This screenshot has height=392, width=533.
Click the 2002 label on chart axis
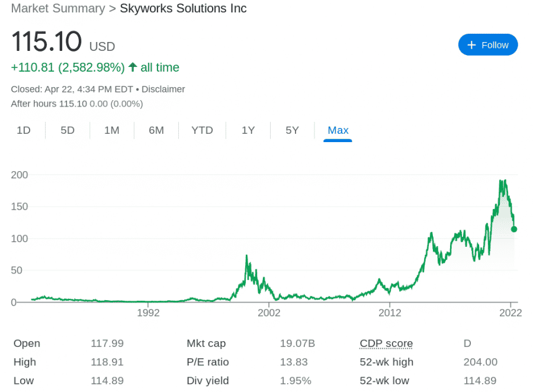pos(269,313)
